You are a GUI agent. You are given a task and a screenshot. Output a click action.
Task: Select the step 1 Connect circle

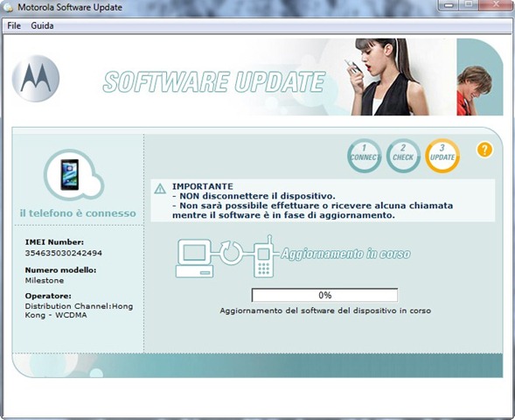[x=365, y=156]
